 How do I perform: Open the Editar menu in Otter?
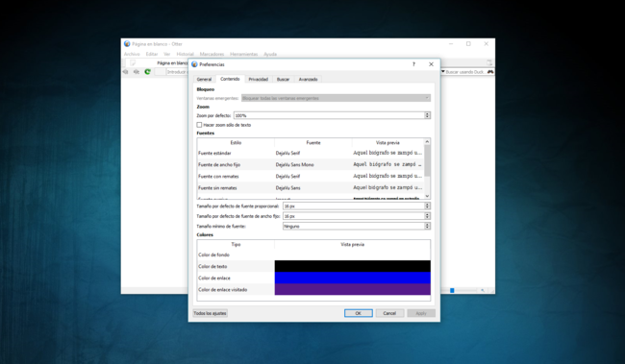coord(152,54)
